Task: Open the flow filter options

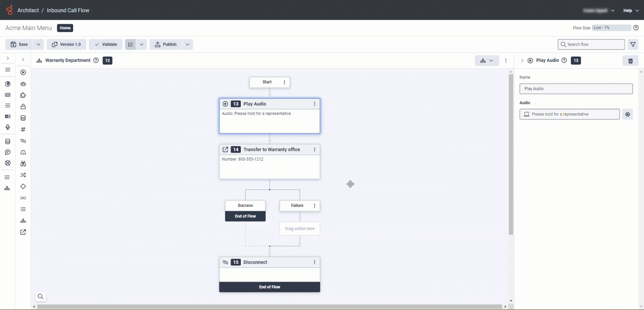Action: pyautogui.click(x=633, y=44)
